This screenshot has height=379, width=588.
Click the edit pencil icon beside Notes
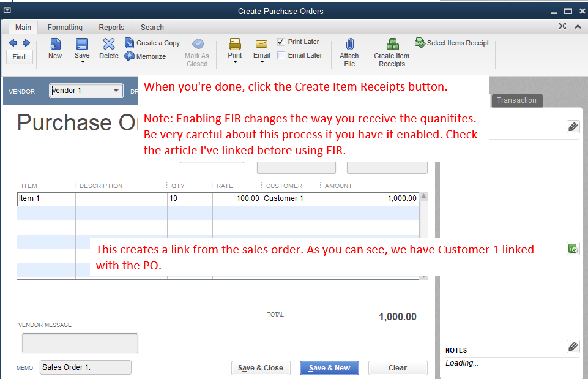573,347
